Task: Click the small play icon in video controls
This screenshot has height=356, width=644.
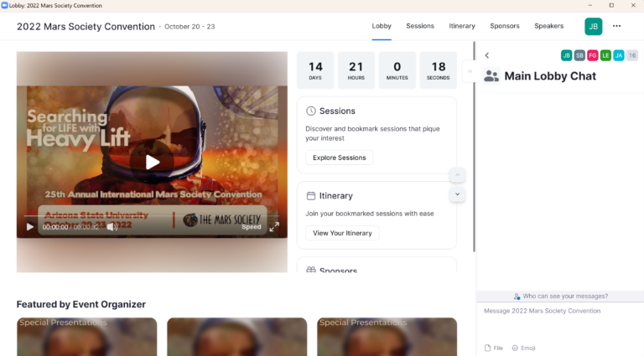Action: 30,227
